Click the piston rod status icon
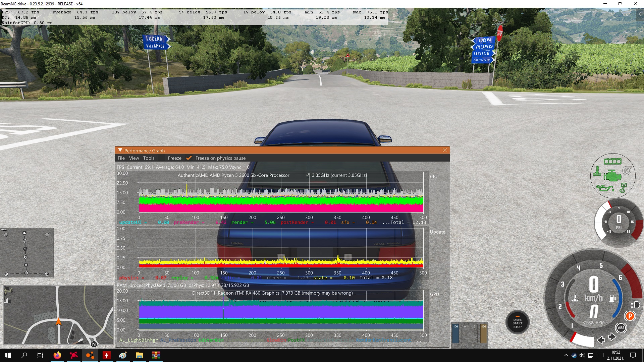The width and height of the screenshot is (644, 362). pos(623,188)
